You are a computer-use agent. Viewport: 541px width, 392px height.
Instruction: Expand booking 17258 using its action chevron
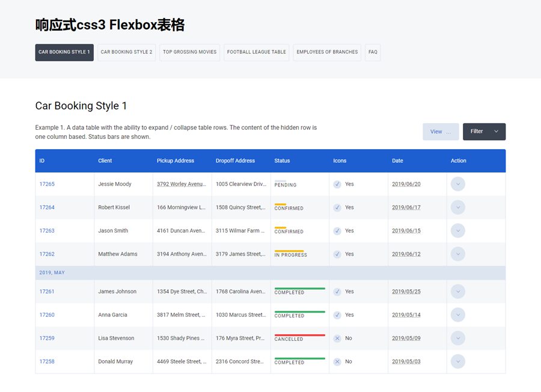pos(458,362)
